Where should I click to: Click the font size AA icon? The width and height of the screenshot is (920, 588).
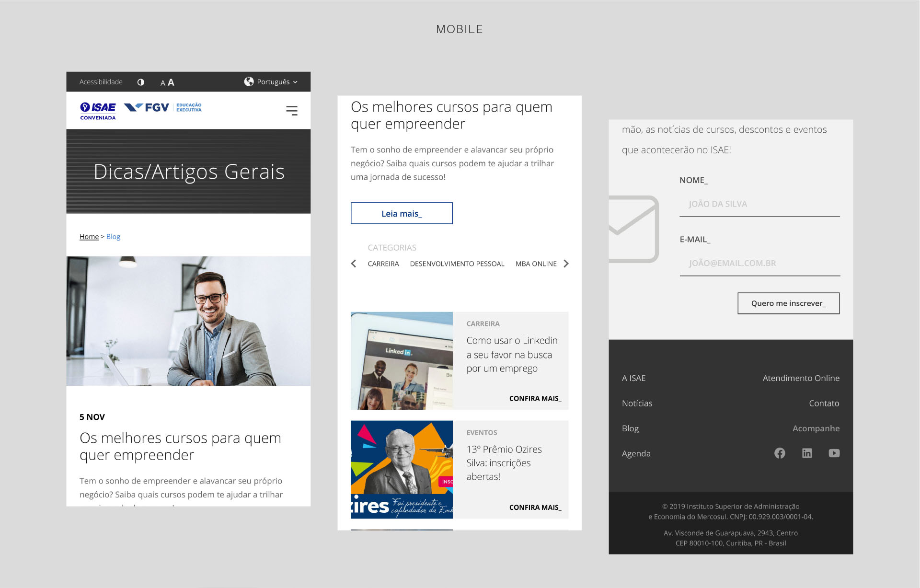pos(167,82)
